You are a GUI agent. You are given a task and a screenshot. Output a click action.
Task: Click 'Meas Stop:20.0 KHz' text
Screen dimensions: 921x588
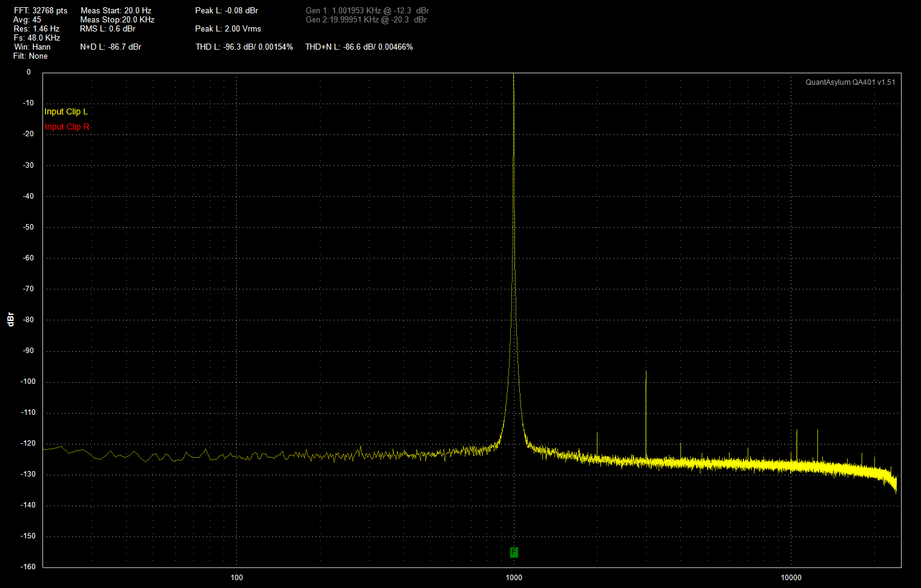(117, 19)
